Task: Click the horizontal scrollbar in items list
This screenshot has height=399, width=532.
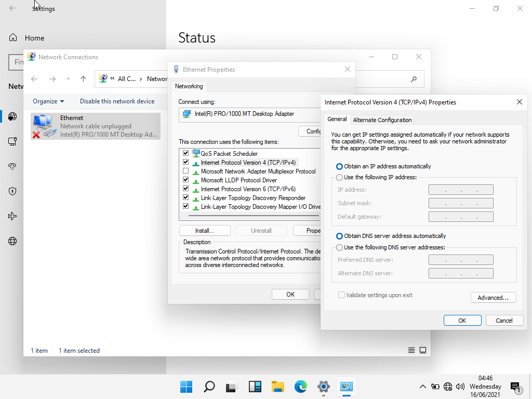Action: tap(254, 216)
